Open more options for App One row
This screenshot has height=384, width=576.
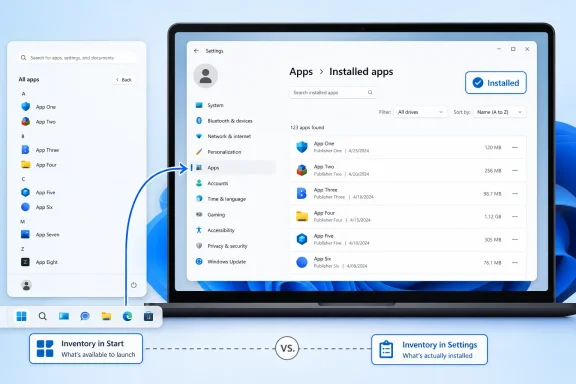click(x=515, y=147)
